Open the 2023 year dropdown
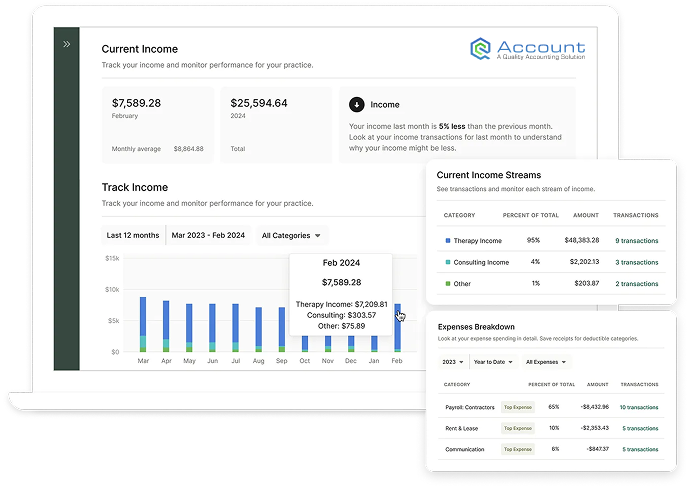Image resolution: width=689 pixels, height=488 pixels. point(454,362)
